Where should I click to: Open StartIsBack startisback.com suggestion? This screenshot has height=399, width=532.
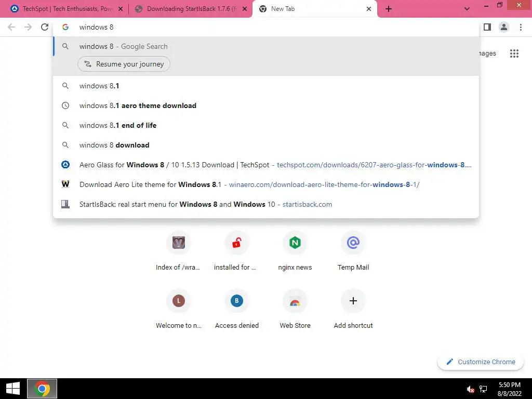coord(266,204)
